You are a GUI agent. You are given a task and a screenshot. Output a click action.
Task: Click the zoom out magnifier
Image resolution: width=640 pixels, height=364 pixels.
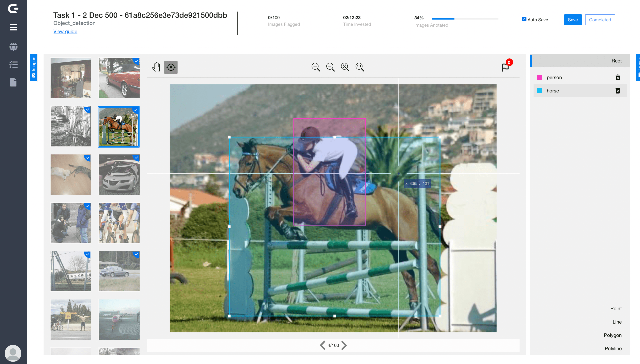click(330, 67)
